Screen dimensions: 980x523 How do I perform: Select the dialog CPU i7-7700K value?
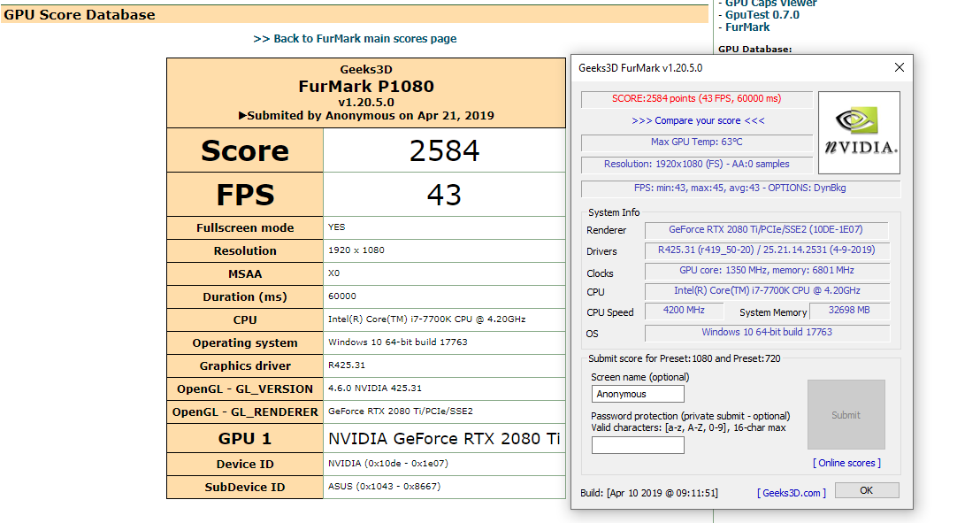pos(766,291)
